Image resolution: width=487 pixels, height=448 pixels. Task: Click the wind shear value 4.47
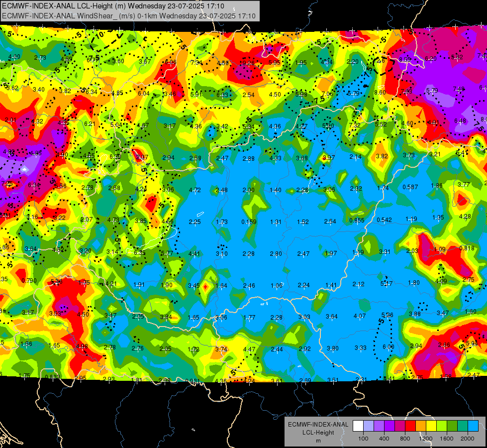(x=249, y=349)
